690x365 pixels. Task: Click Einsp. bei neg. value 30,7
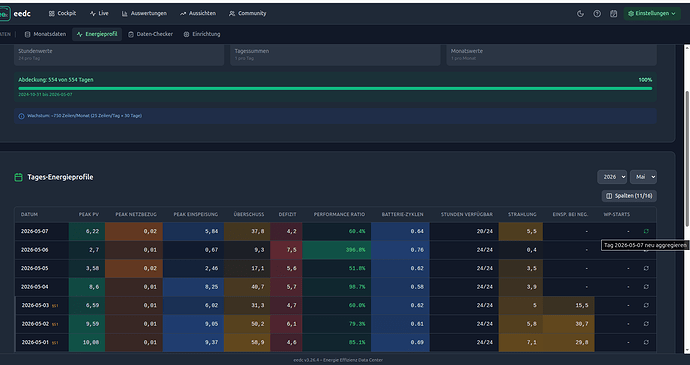pyautogui.click(x=582, y=324)
